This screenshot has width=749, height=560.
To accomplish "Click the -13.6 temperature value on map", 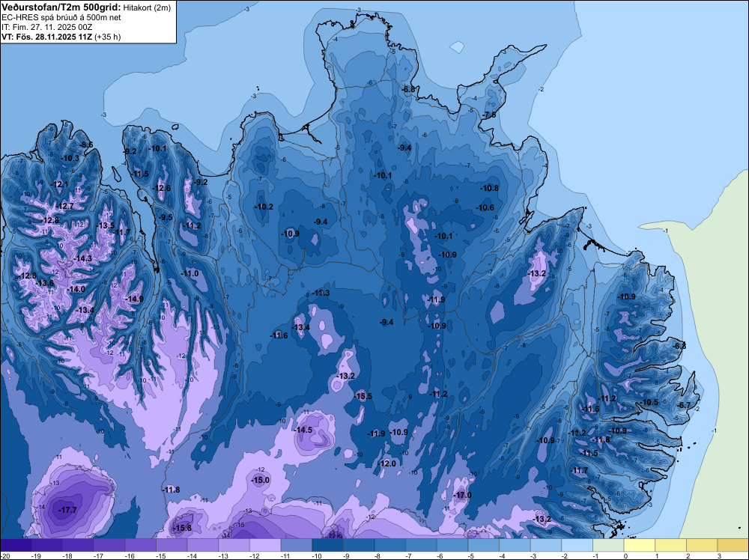I will click(x=44, y=283).
